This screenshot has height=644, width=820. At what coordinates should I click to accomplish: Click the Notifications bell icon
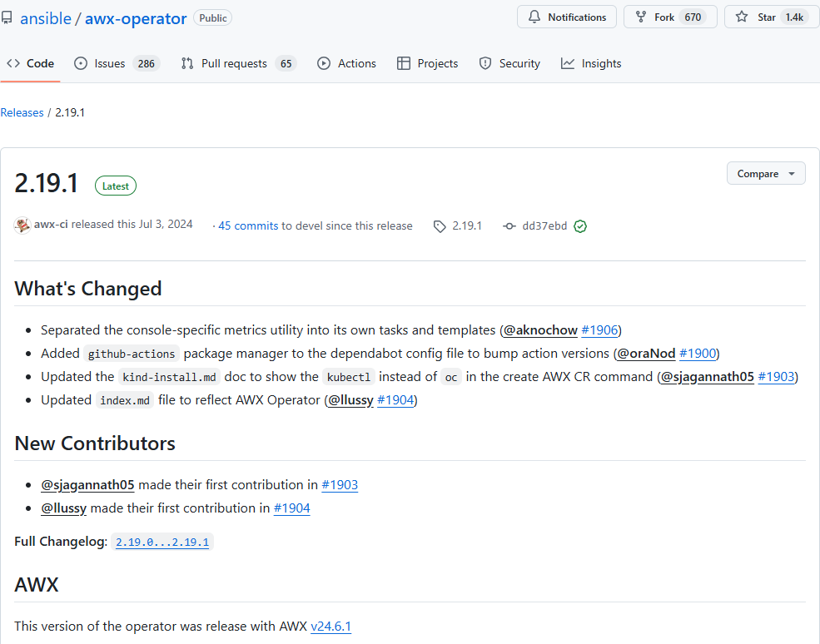tap(534, 17)
